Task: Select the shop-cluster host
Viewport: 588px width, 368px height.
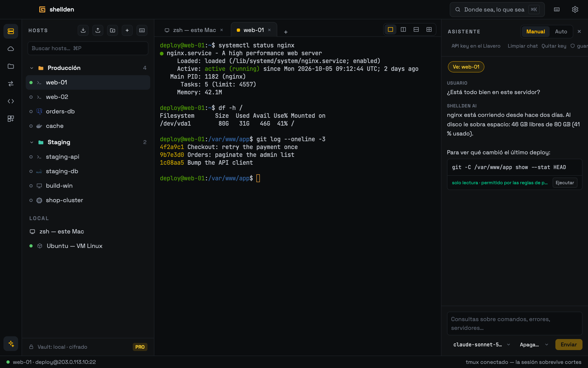Action: point(88,200)
